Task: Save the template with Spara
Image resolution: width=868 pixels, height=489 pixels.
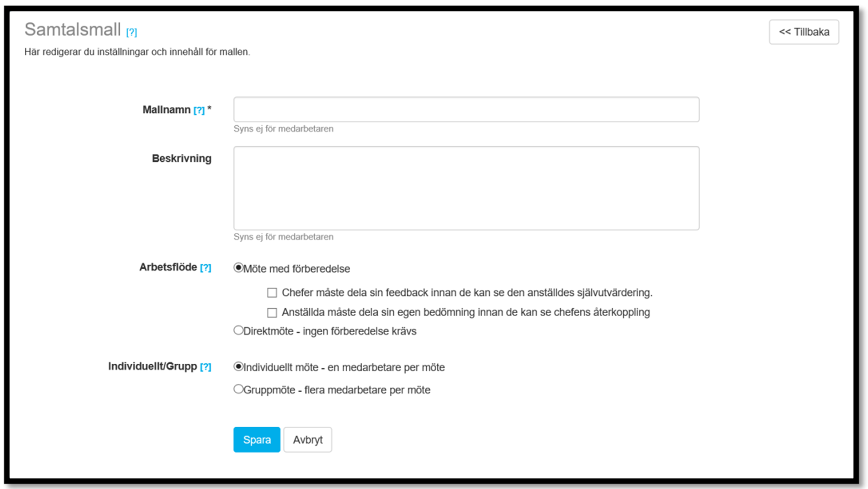Action: (257, 439)
